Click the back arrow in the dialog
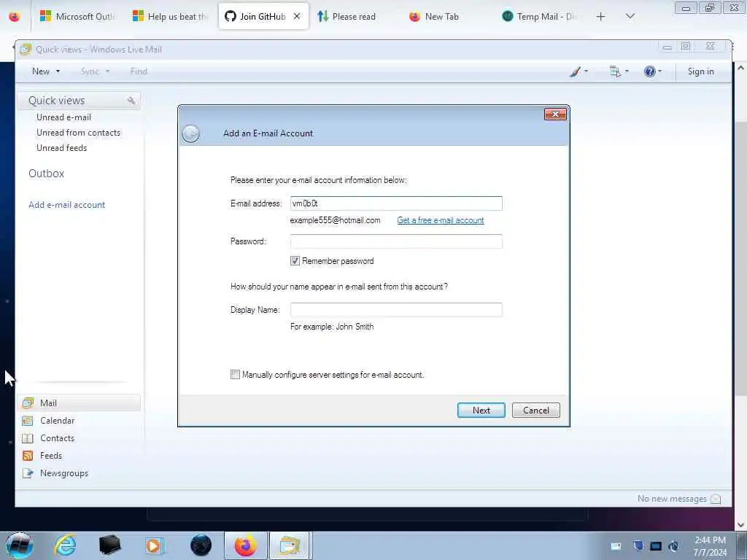 tap(190, 134)
